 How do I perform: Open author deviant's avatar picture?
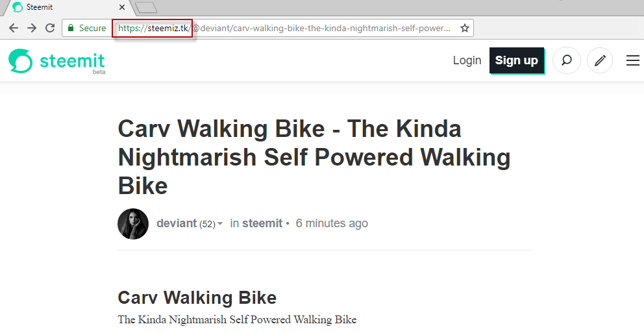click(x=133, y=224)
